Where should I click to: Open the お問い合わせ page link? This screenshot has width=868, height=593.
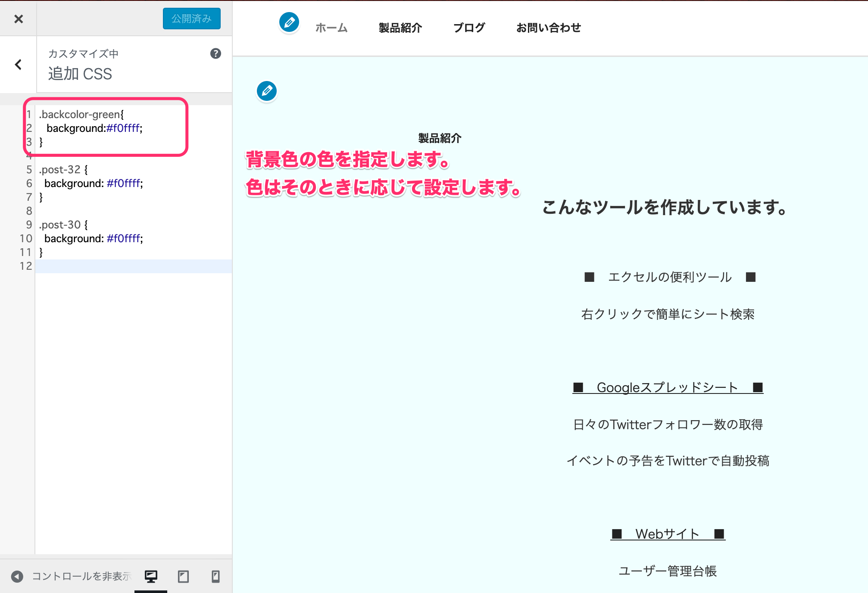(549, 28)
